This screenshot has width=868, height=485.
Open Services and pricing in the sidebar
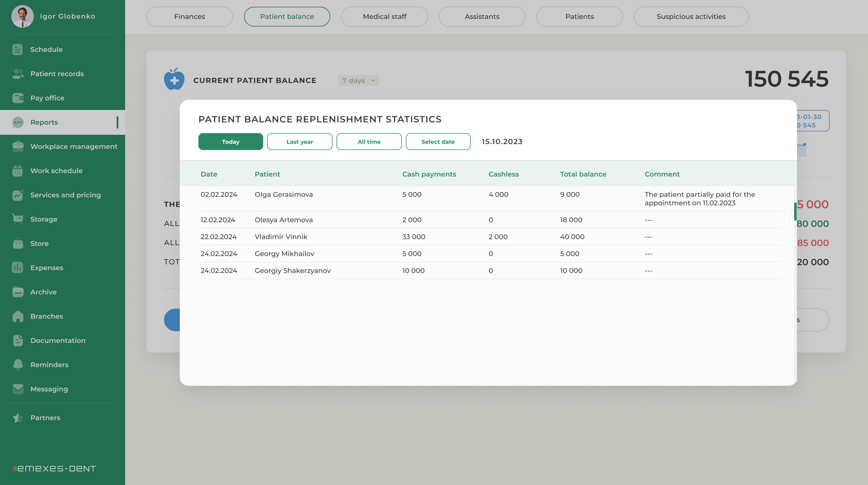(62, 195)
